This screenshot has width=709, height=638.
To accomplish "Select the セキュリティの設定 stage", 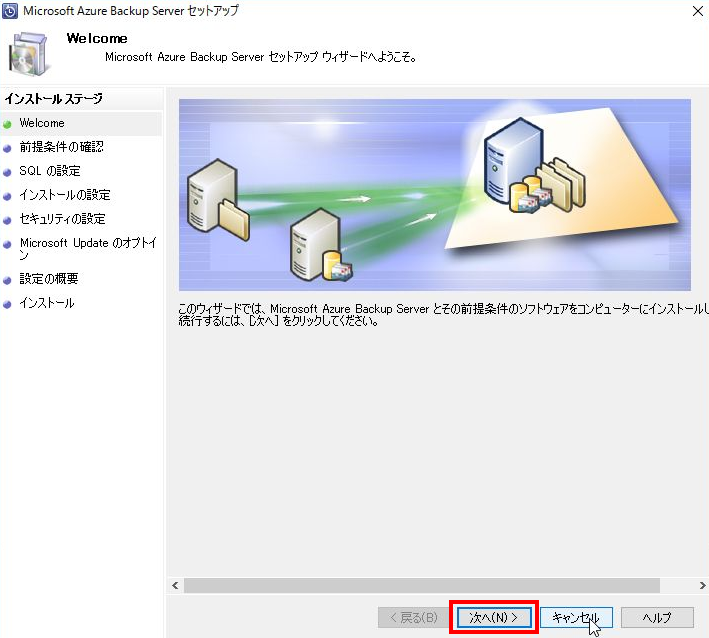I will point(62,219).
